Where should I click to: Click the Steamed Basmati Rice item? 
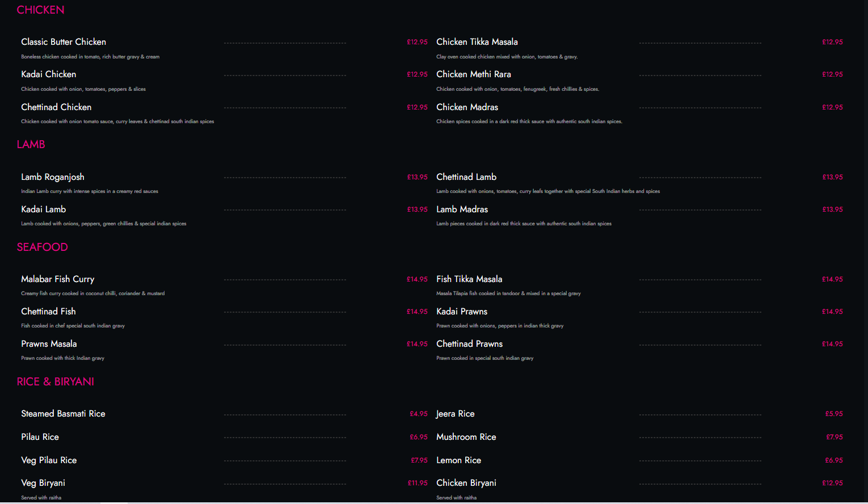pyautogui.click(x=63, y=414)
